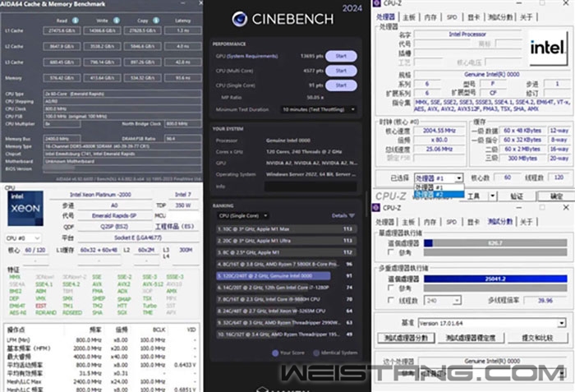Click the Socket E (LGA4677) platform field

[x=137, y=238]
